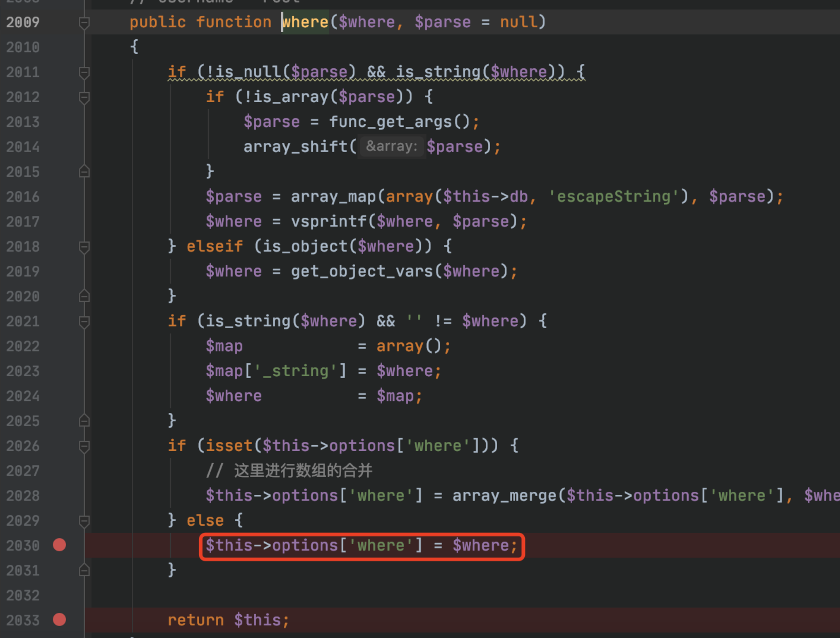Screen dimensions: 840x638
Task: Fold the is_array check on line 2012
Action: pyautogui.click(x=84, y=97)
